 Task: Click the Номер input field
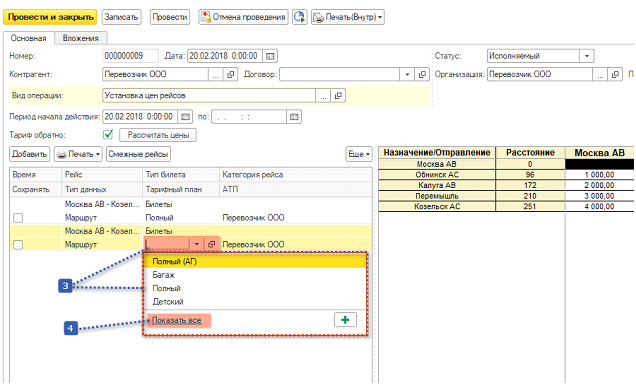130,56
